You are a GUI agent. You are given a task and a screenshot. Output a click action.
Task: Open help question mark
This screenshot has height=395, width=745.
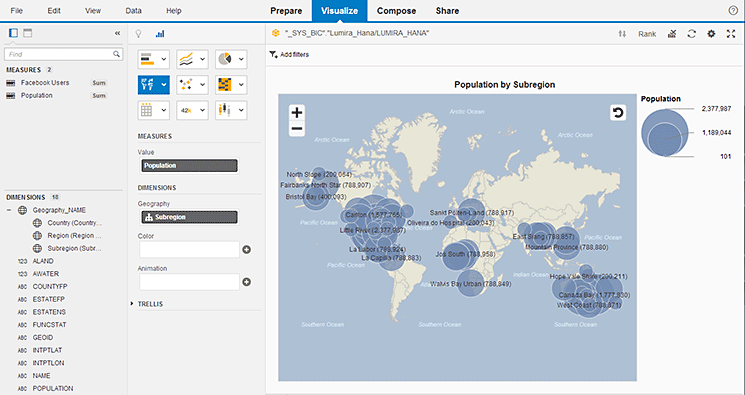[x=733, y=10]
